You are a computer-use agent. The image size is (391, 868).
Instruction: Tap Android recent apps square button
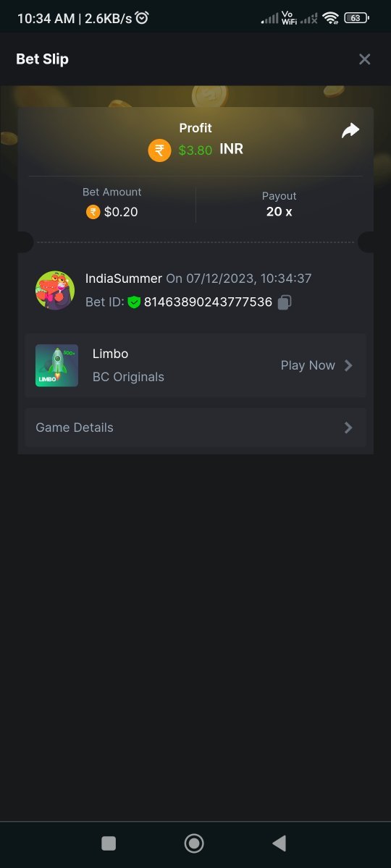click(109, 843)
